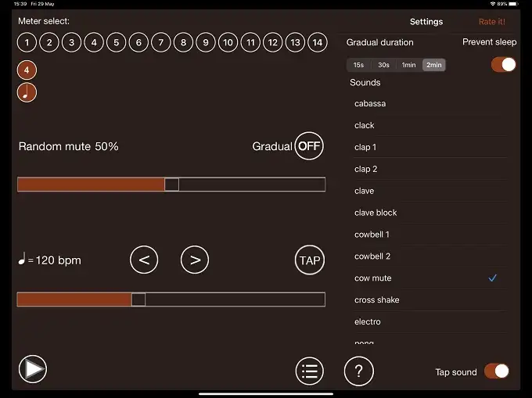Image resolution: width=532 pixels, height=398 pixels.
Task: Select meter 2
Action: point(49,42)
